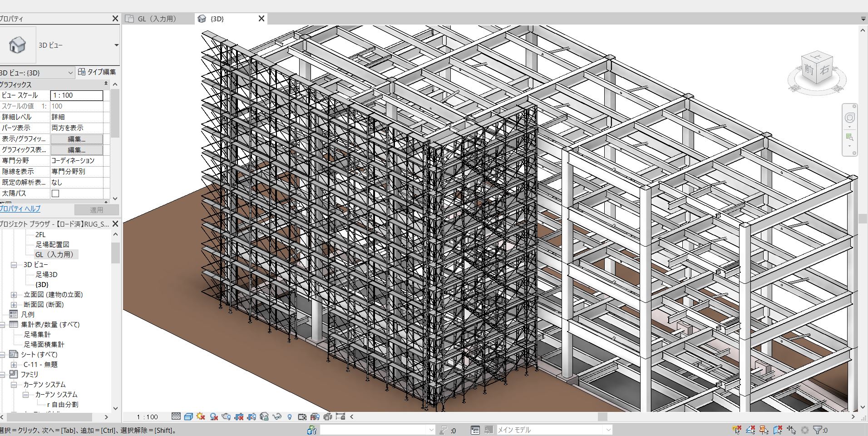Click the Detail Level icon in view bar
868x436 pixels.
click(176, 416)
